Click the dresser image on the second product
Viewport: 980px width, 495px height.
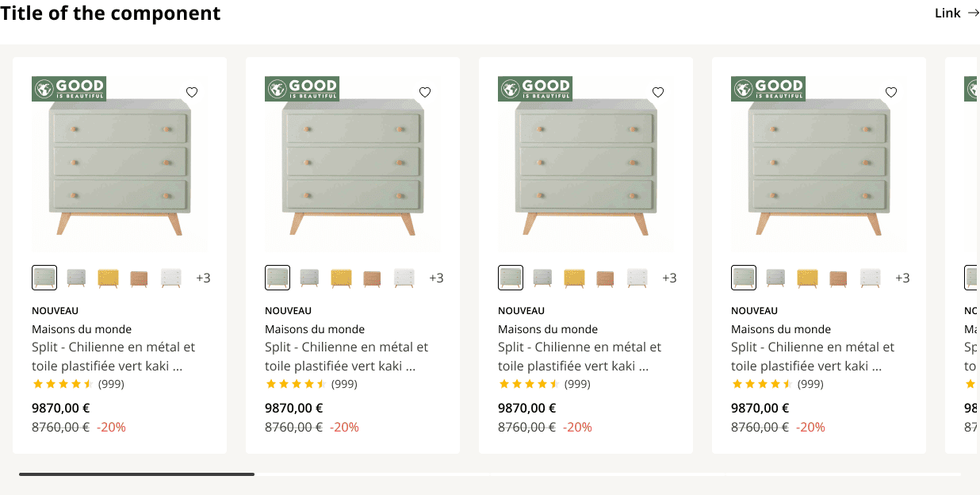pyautogui.click(x=352, y=164)
